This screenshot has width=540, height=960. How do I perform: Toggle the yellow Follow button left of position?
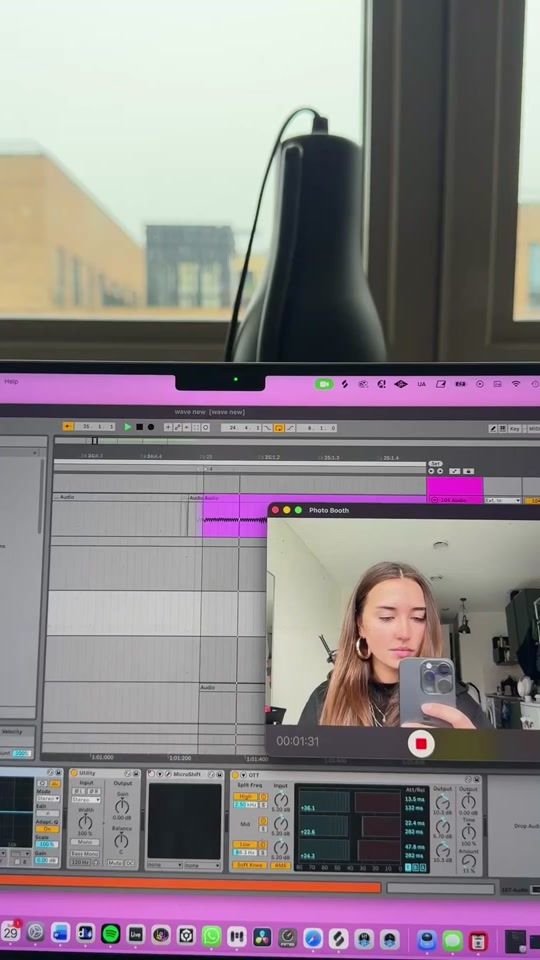tap(68, 427)
